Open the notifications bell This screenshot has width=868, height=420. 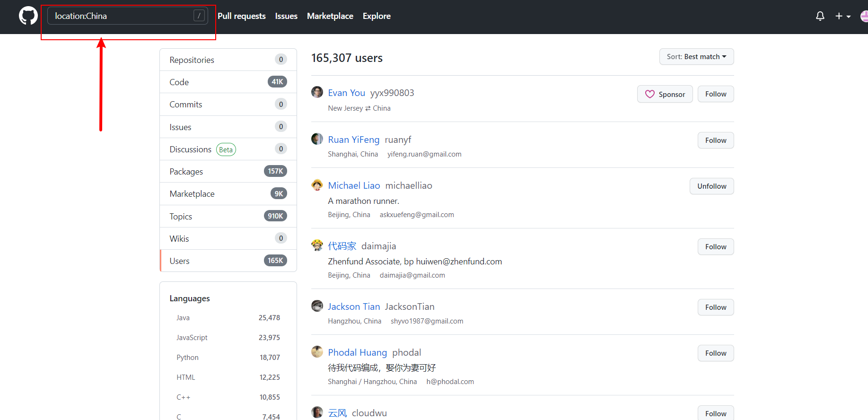point(820,16)
